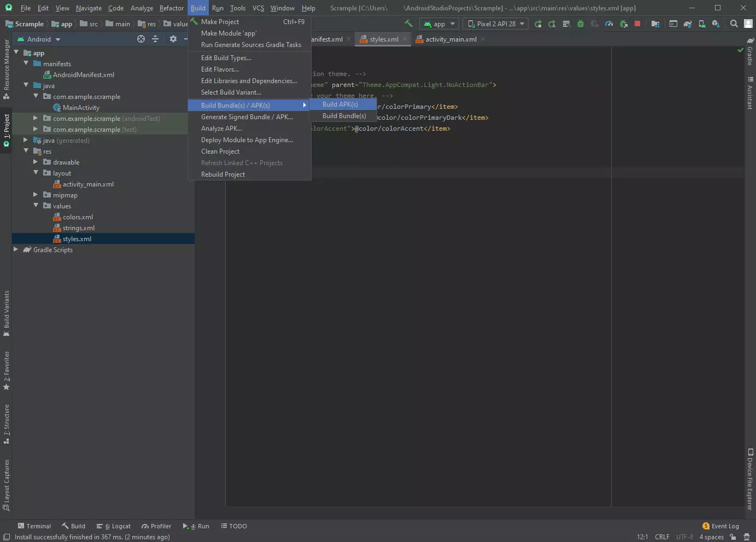Image resolution: width=756 pixels, height=542 pixels.
Task: Open the Pixel 2 API 28 device dropdown
Action: pyautogui.click(x=496, y=24)
